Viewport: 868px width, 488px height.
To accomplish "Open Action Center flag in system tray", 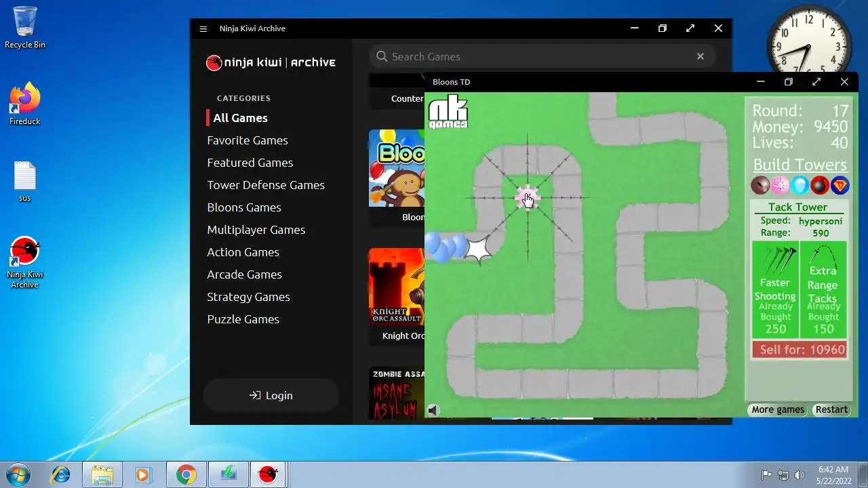I will coord(766,475).
